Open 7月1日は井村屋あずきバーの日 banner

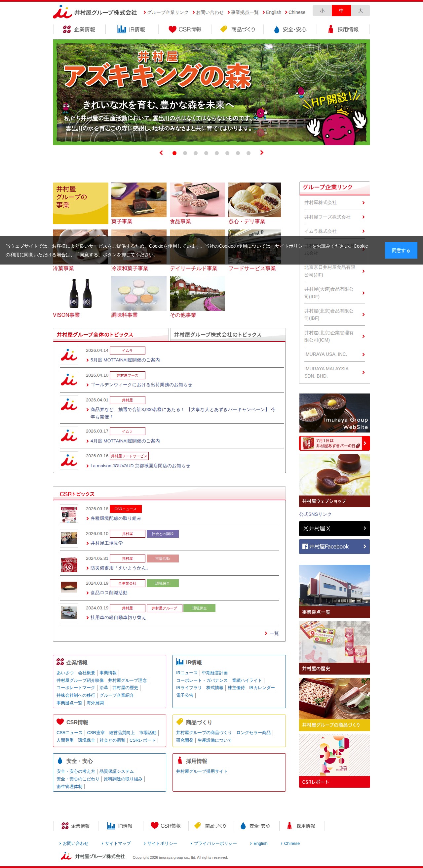tap(334, 443)
